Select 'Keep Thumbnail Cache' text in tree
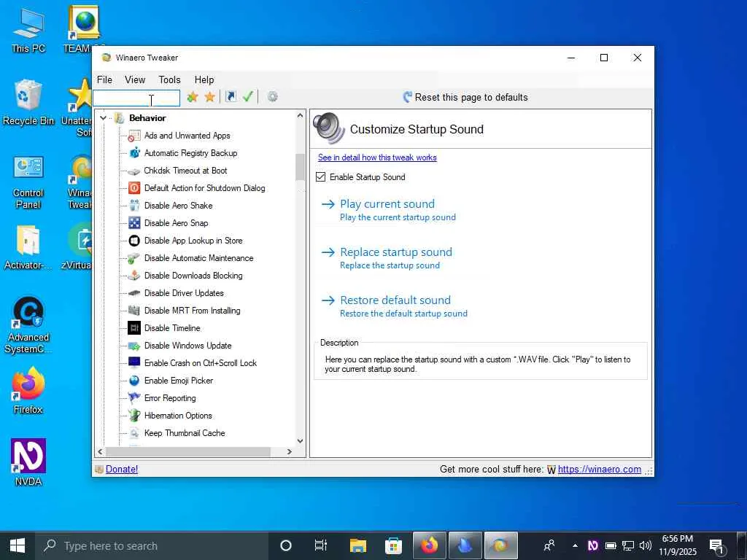This screenshot has height=560, width=747. (x=185, y=433)
